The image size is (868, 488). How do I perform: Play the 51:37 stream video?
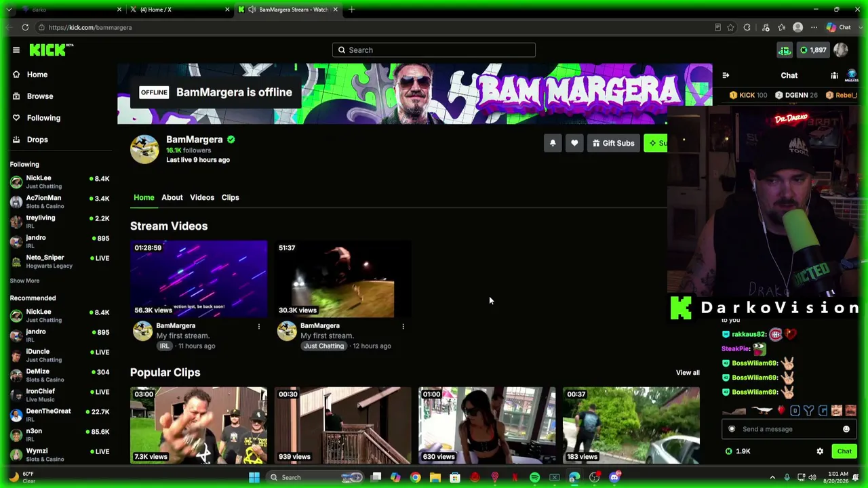342,279
